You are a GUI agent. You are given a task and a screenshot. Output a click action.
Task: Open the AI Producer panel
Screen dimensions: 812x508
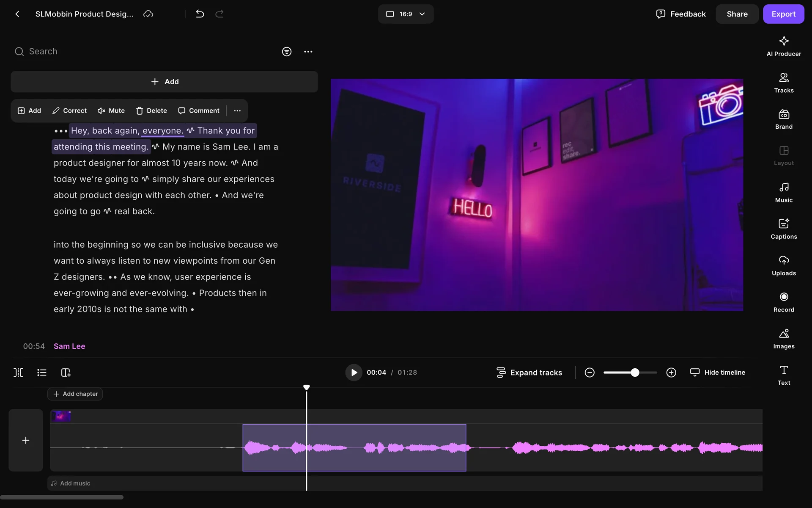point(783,46)
